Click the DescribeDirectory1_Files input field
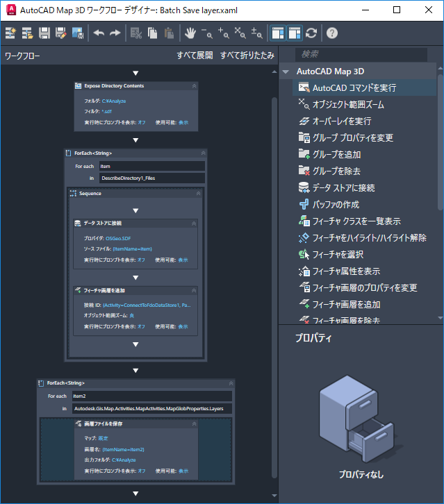The height and width of the screenshot is (504, 444). click(x=152, y=178)
